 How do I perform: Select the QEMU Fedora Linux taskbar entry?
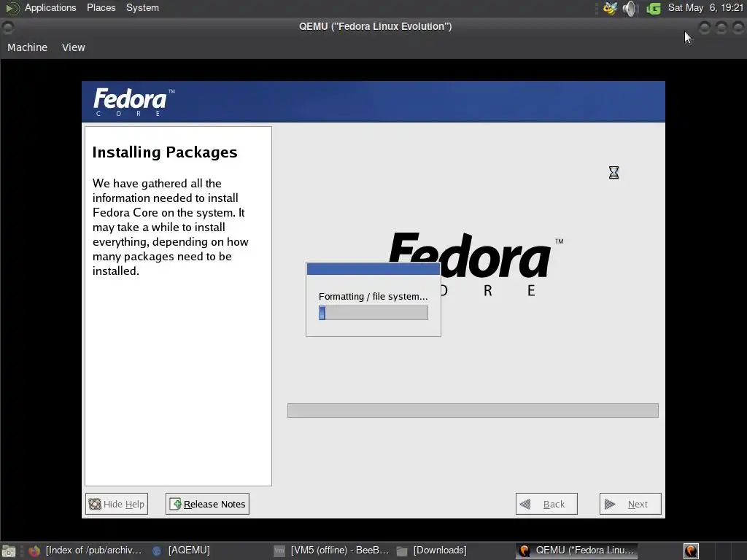click(578, 551)
